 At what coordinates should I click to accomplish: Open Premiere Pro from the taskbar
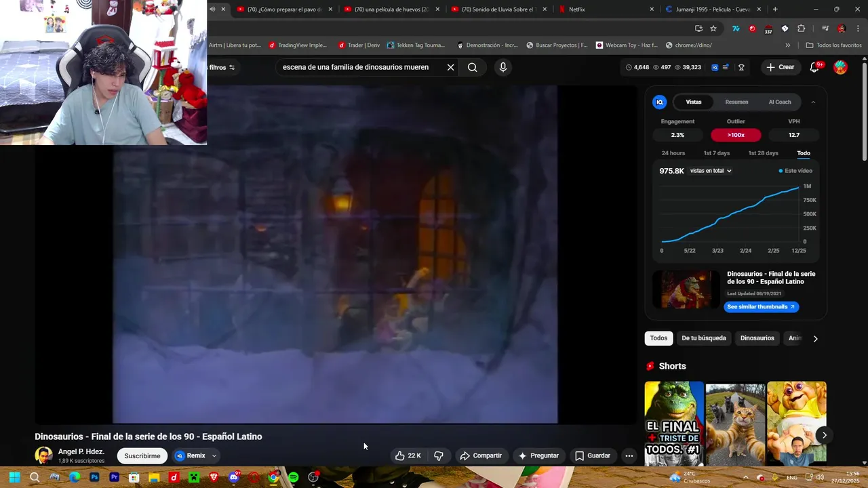114,477
